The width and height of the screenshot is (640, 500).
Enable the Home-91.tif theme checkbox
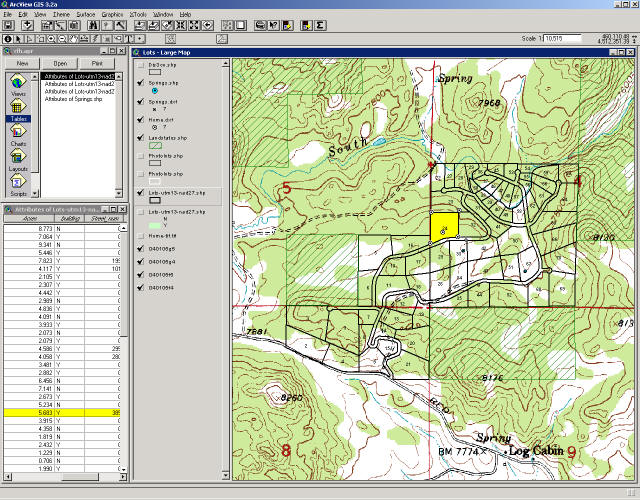click(x=140, y=236)
